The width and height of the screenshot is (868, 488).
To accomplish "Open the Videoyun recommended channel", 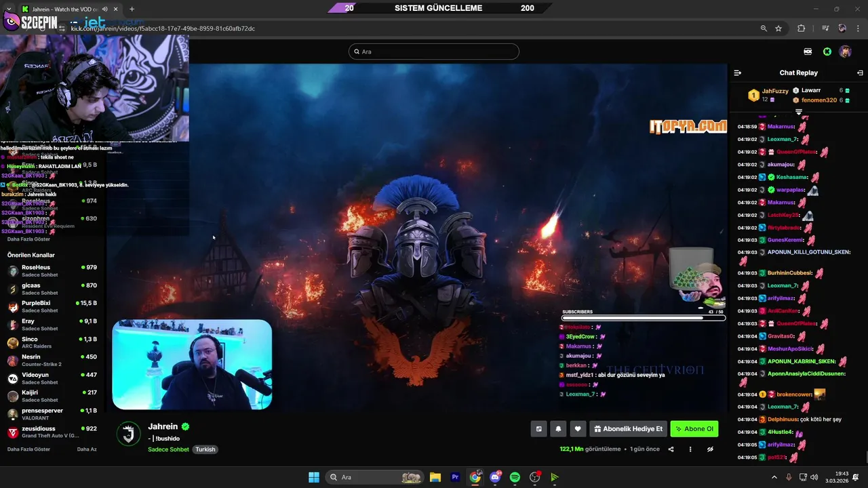I will (53, 378).
